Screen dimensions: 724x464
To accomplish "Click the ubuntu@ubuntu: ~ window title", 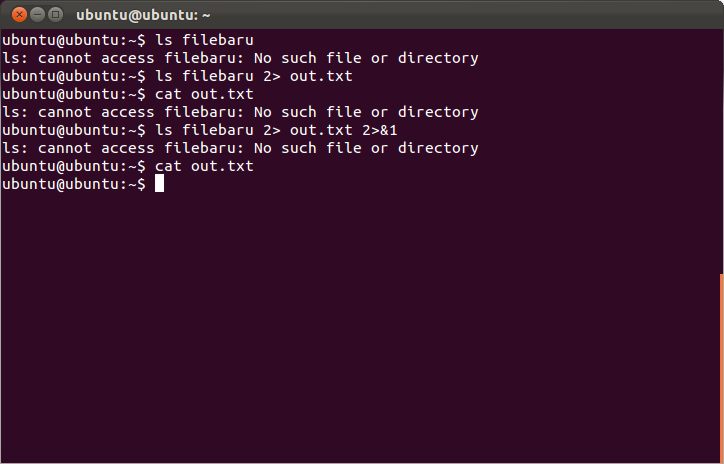I will tap(143, 15).
